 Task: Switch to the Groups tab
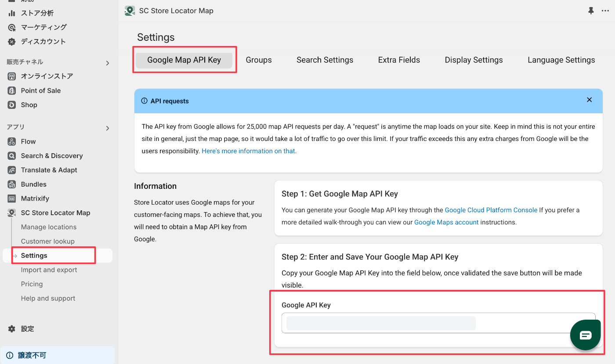[259, 60]
